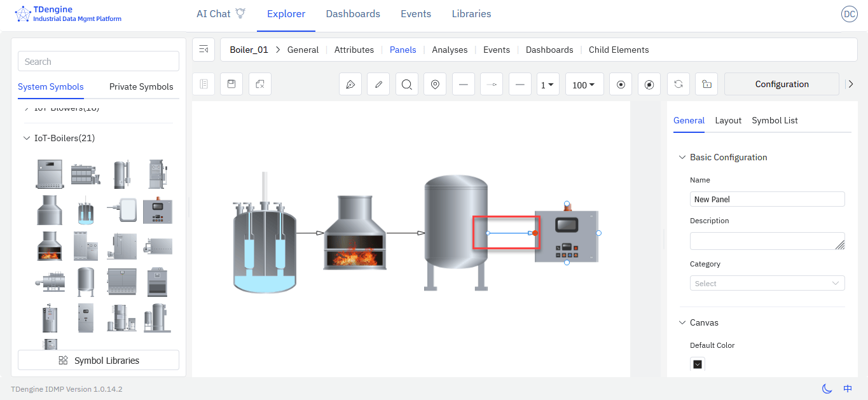
Task: Switch to the Private Symbols tab
Action: 141,86
